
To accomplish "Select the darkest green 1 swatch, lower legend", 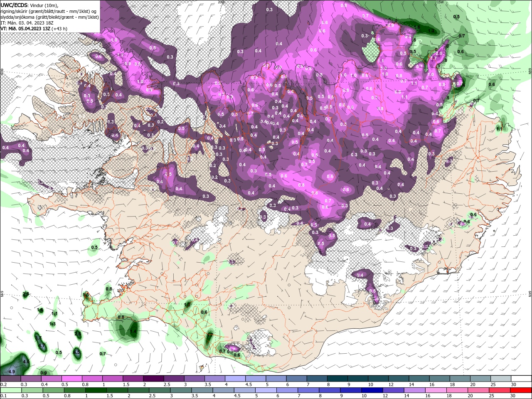I will tap(96, 390).
